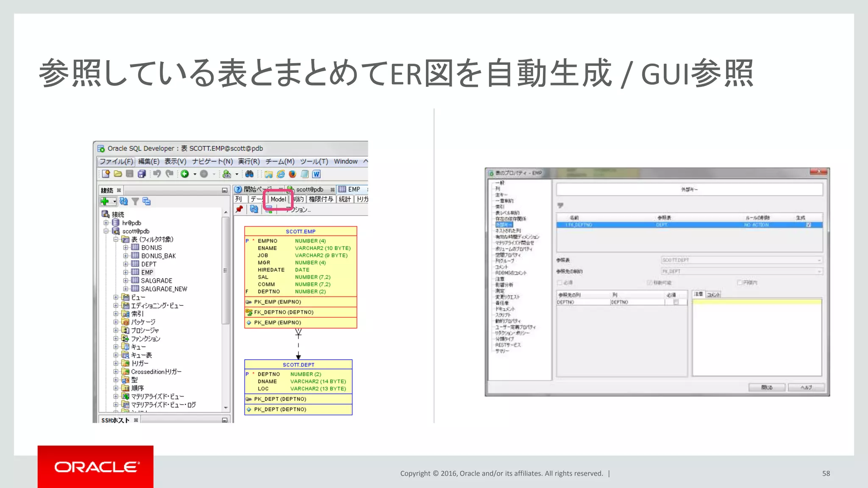Click the SCOTT.DEPT entity header in diagram
The width and height of the screenshot is (868, 488).
(x=298, y=365)
